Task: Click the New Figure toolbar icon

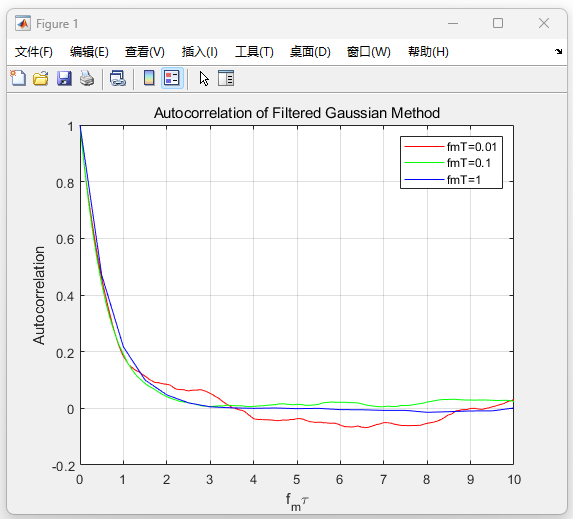Action: coord(18,78)
